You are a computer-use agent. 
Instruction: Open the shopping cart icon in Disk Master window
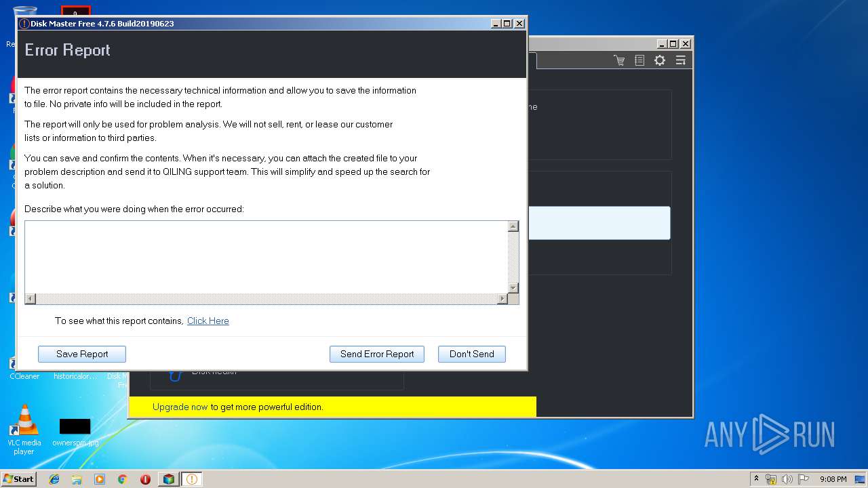619,60
